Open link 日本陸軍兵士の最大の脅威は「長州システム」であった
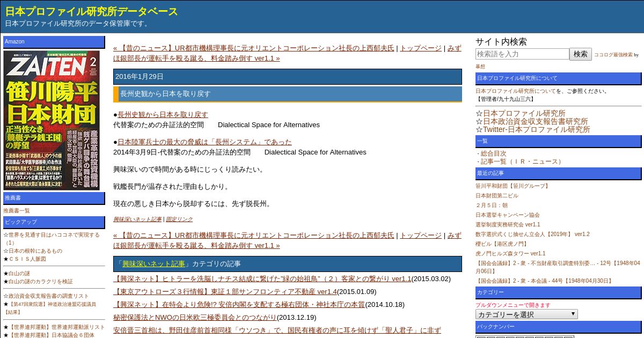Image resolution: width=644 pixels, height=338 pixels. click(204, 142)
